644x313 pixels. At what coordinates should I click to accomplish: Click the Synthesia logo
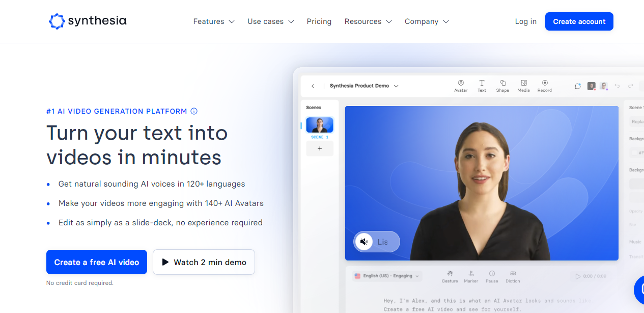coord(88,21)
